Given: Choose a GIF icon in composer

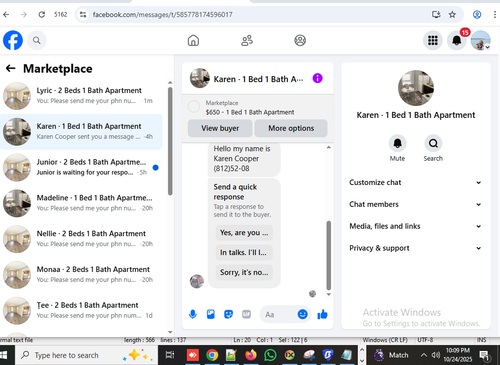Looking at the screenshot, I should (x=246, y=314).
